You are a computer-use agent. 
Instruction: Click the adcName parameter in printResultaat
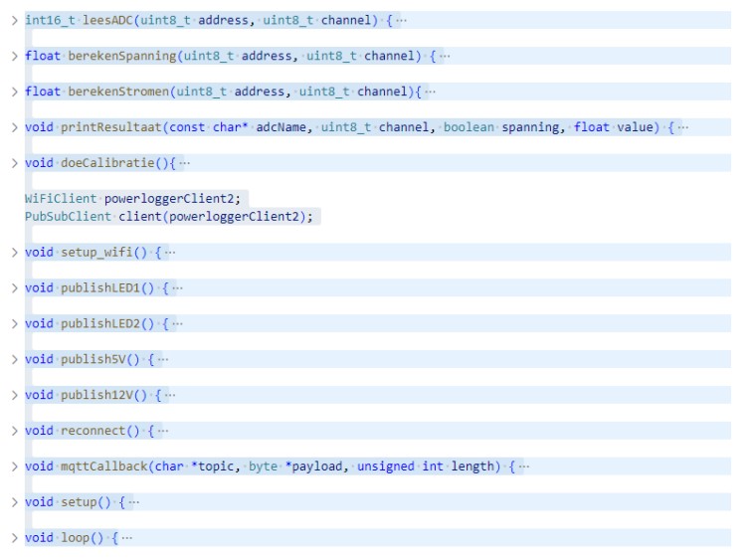tap(288, 127)
